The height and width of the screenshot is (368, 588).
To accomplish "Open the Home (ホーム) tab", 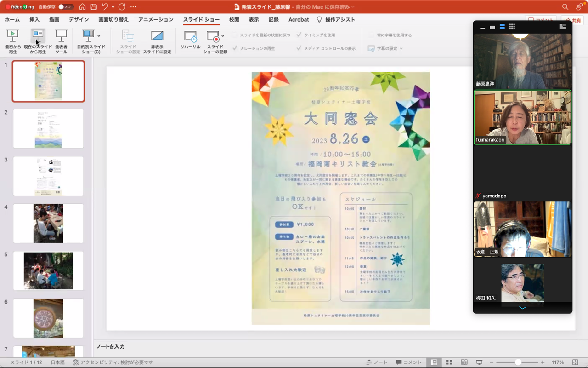I will pyautogui.click(x=12, y=20).
